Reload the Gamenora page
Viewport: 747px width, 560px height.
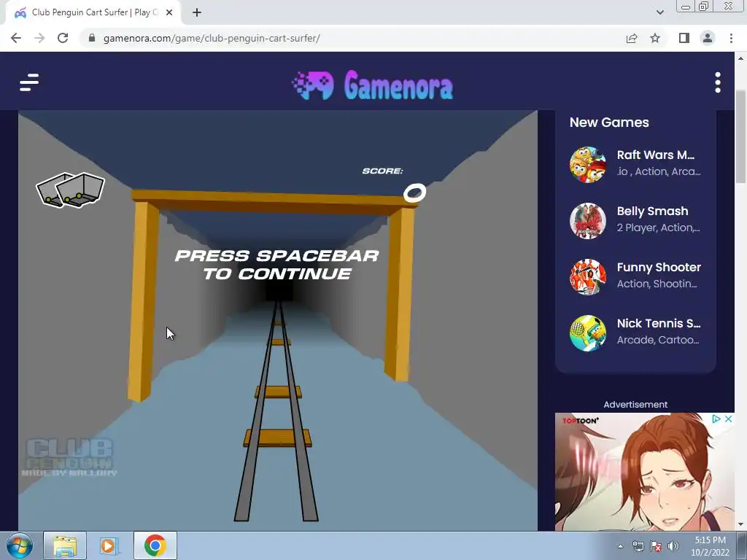tap(63, 38)
